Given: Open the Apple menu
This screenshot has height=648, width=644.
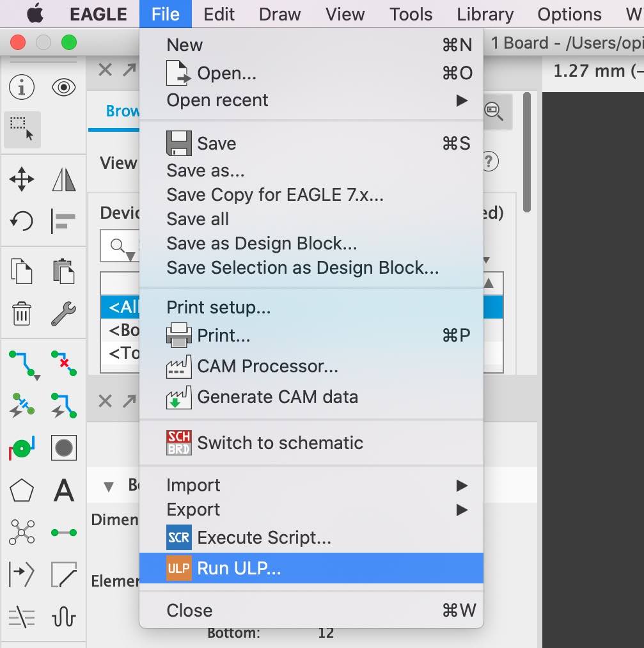Looking at the screenshot, I should 36,13.
